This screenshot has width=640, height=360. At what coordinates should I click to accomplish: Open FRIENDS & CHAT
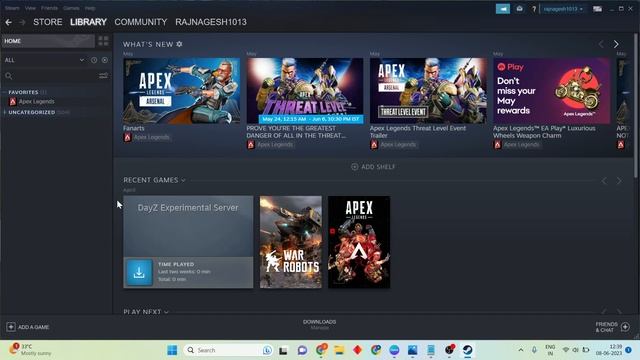[612, 327]
